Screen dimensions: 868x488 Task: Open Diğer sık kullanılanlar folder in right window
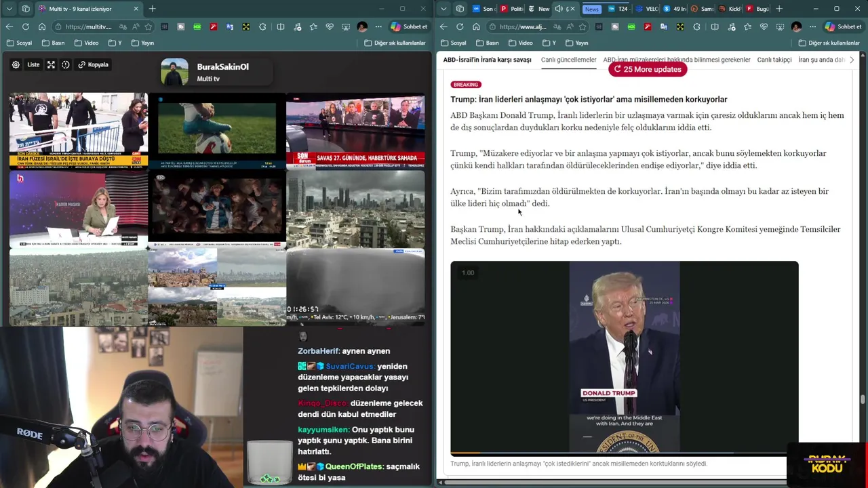(x=829, y=43)
